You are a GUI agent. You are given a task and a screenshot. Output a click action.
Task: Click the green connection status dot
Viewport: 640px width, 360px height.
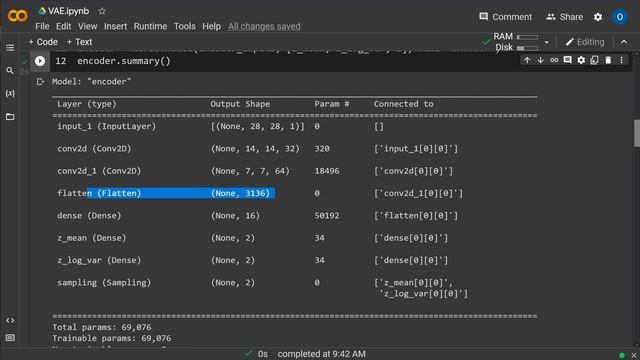pyautogui.click(x=622, y=355)
